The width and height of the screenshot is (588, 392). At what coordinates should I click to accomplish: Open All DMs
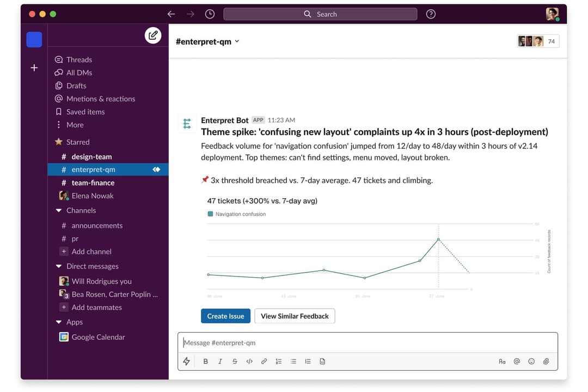coord(73,73)
